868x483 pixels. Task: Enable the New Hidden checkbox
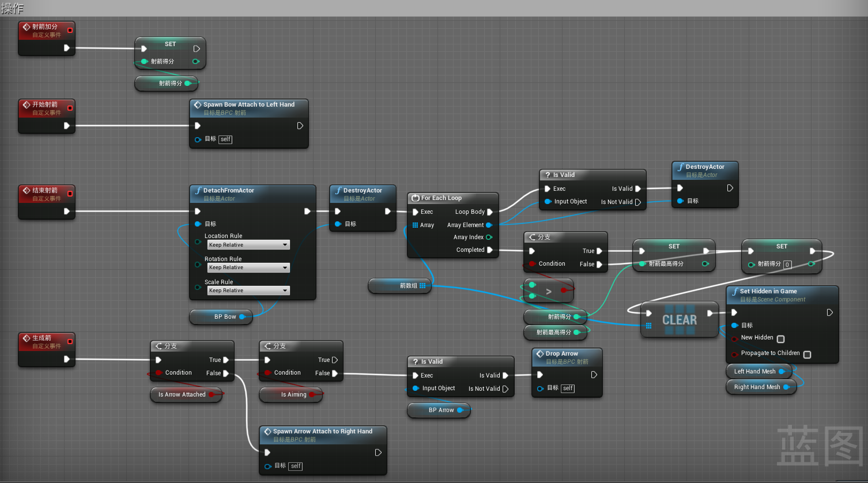[x=781, y=339]
